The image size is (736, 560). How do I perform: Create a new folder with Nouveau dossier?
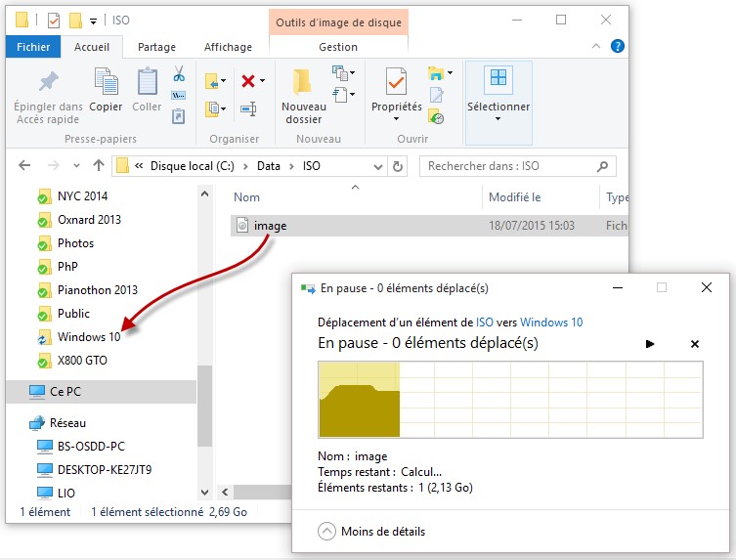coord(303,96)
